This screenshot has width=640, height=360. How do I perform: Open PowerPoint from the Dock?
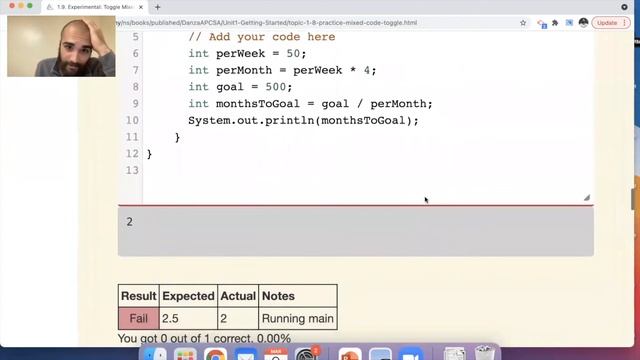[x=350, y=355]
